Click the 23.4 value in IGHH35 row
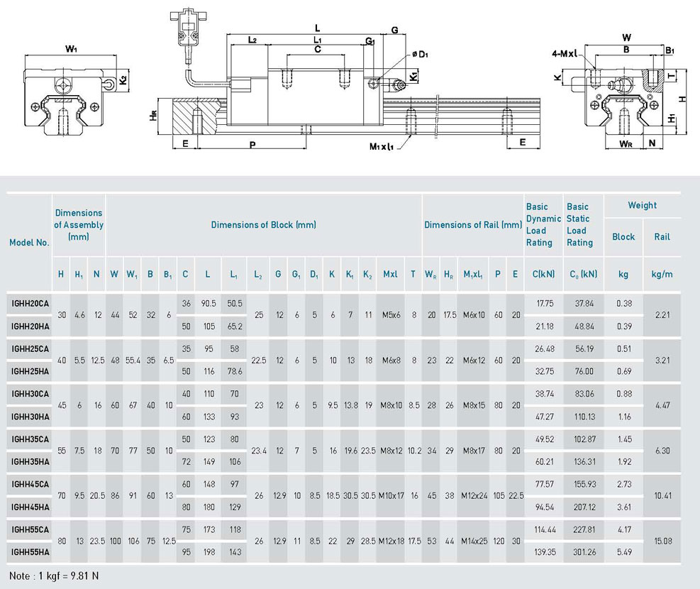 [259, 451]
